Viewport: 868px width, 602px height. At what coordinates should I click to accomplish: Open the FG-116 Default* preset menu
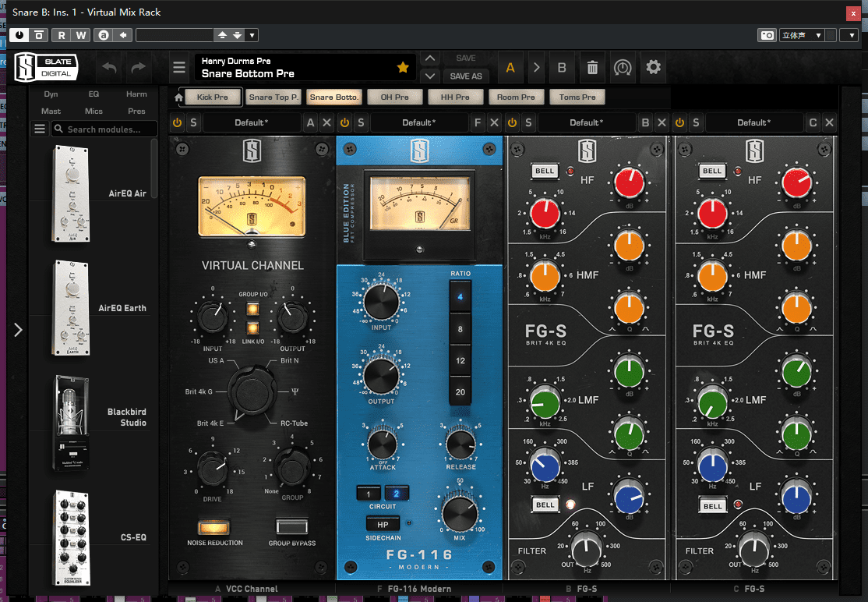419,122
